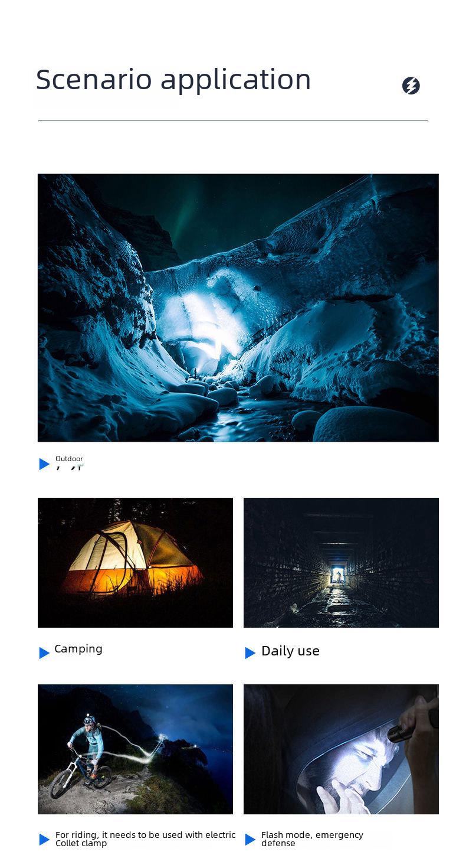Click the blue arrow beside riding caption
This screenshot has width=466, height=868.
(x=44, y=839)
